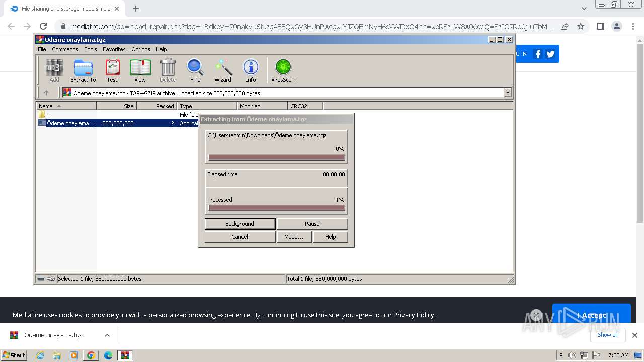This screenshot has height=362, width=644.
Task: Switch to WinRAR taskbar icon
Action: tap(125, 355)
